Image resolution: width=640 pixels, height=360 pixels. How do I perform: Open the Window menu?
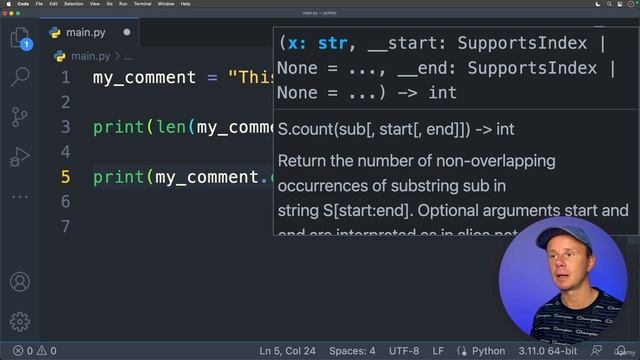(x=166, y=4)
